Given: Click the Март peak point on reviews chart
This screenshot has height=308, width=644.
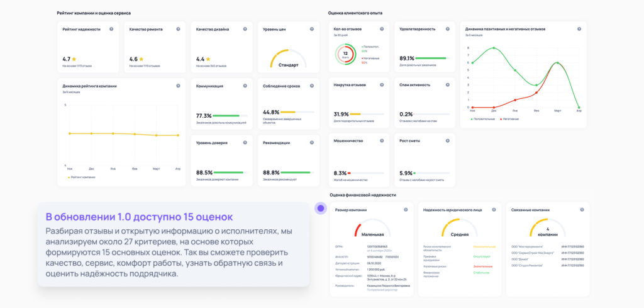Looking at the screenshot, I should [557, 63].
